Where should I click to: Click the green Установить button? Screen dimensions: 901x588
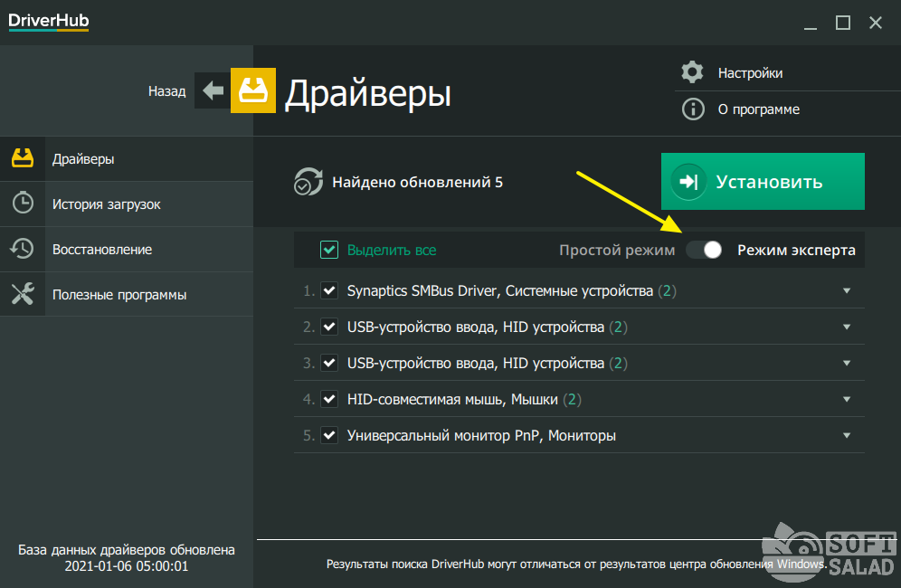763,181
